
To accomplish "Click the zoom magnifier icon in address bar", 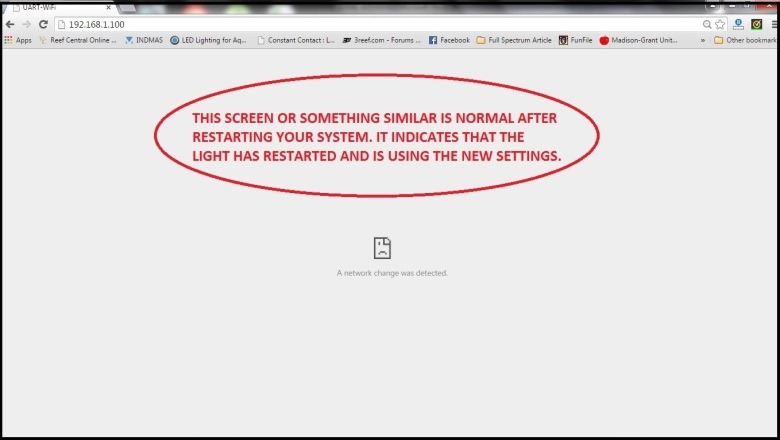I will click(x=707, y=24).
